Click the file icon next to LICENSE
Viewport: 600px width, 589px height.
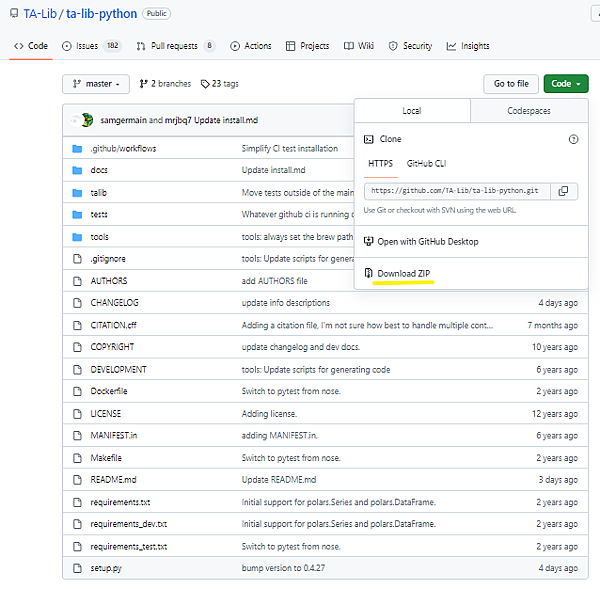tap(77, 414)
